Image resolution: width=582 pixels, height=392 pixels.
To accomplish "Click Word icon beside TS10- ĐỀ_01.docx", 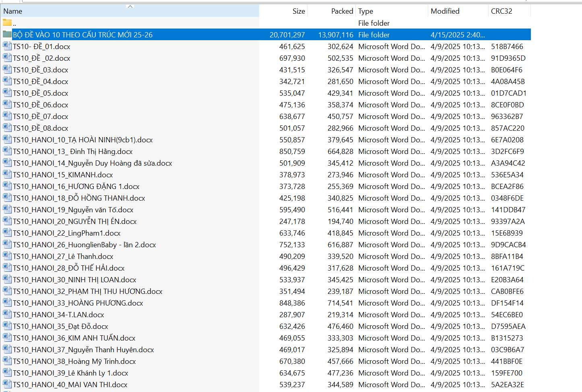I will (7, 46).
